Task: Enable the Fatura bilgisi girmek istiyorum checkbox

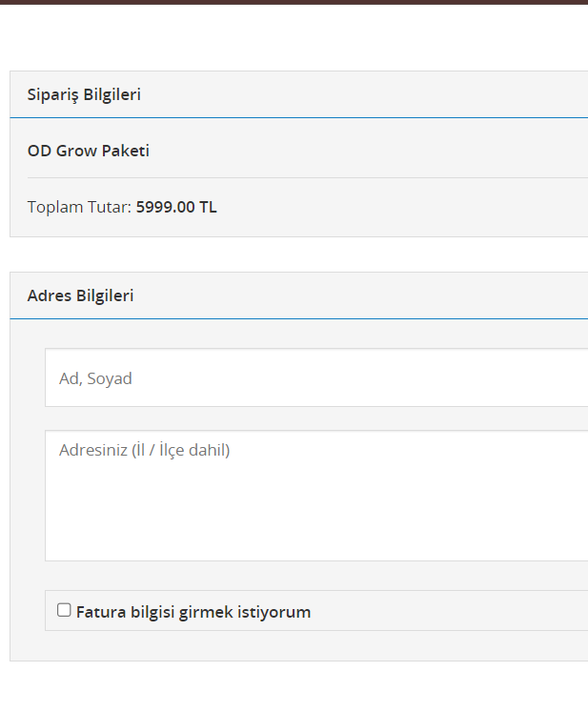Action: [x=64, y=610]
